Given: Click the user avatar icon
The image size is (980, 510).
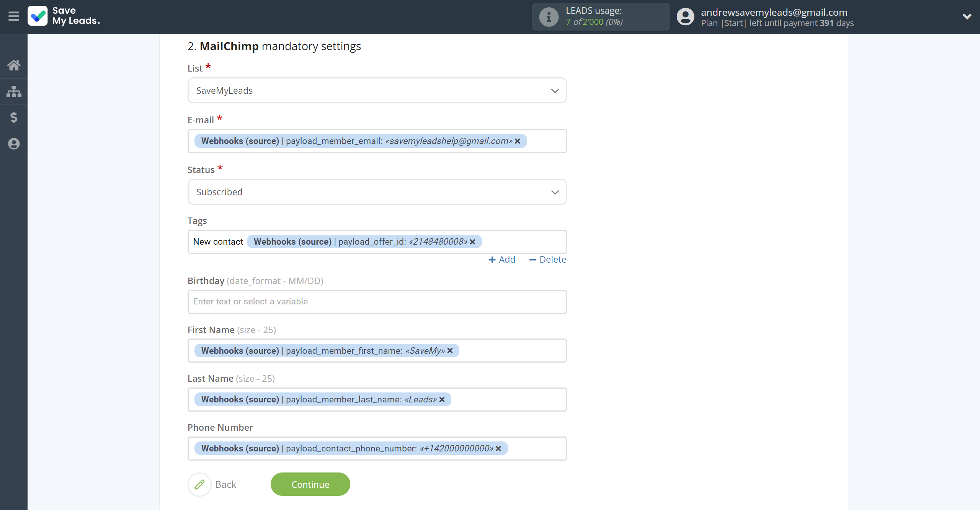Looking at the screenshot, I should 685,17.
